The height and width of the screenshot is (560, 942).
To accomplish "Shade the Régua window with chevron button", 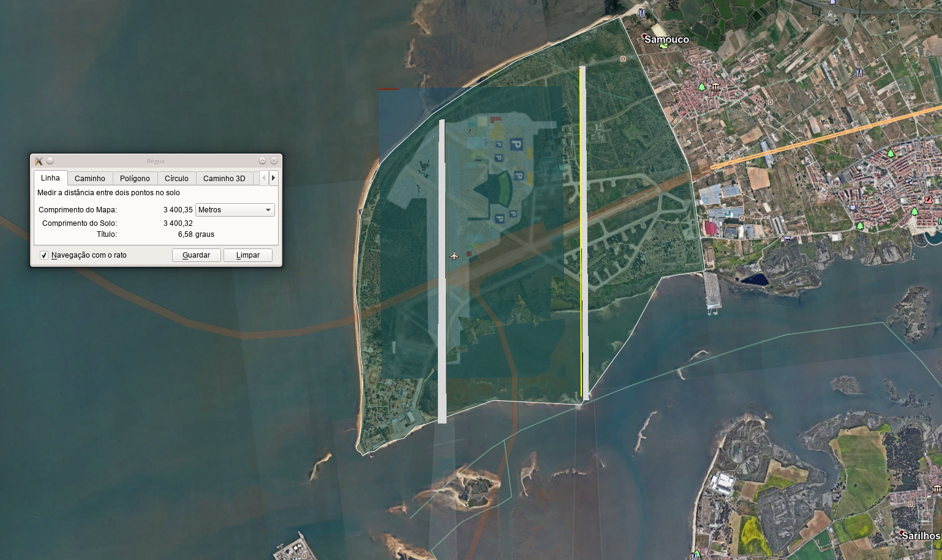I will click(262, 161).
